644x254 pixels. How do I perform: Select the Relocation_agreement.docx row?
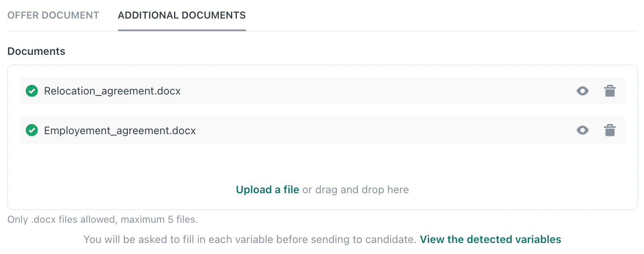tap(253, 91)
